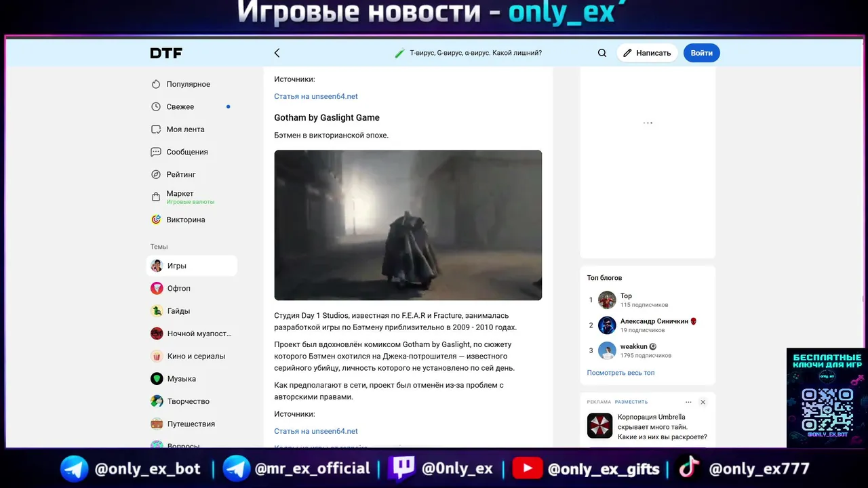Image resolution: width=868 pixels, height=488 pixels.
Task: Open the Викторина page
Action: click(186, 220)
